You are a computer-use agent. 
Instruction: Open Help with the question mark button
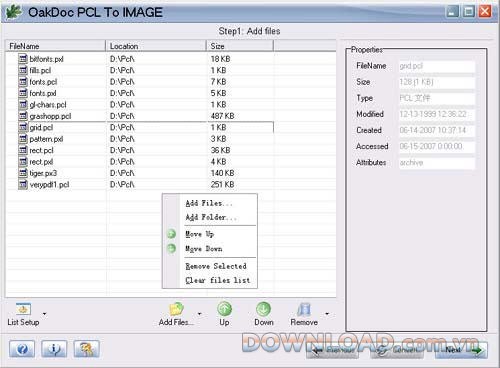(22, 349)
